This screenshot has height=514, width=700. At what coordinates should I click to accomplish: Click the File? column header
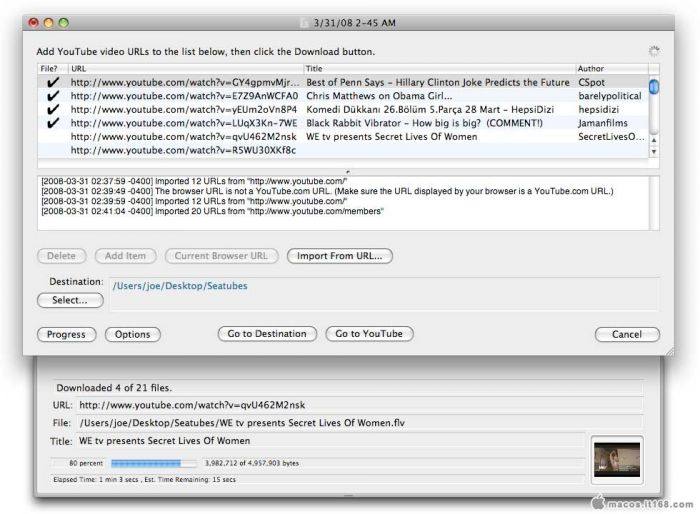(53, 69)
